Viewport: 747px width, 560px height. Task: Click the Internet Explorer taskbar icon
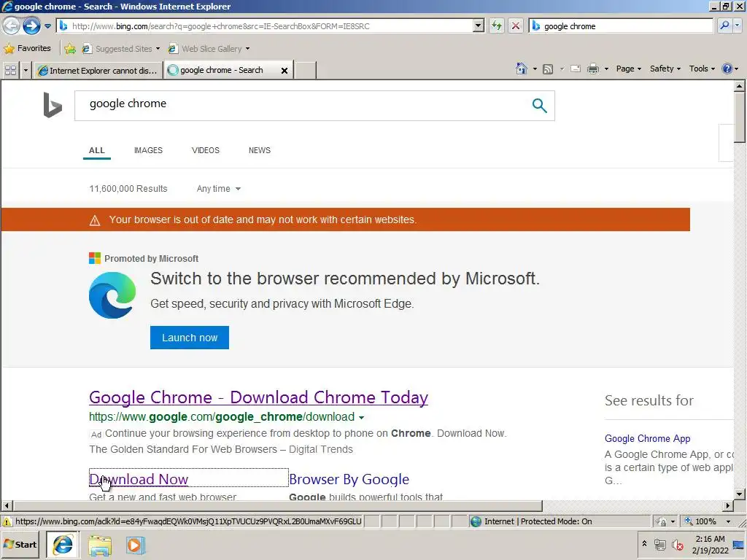pyautogui.click(x=63, y=545)
